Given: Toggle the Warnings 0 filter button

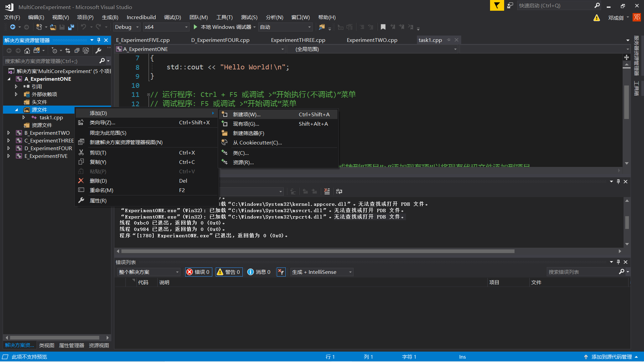Looking at the screenshot, I should point(229,272).
